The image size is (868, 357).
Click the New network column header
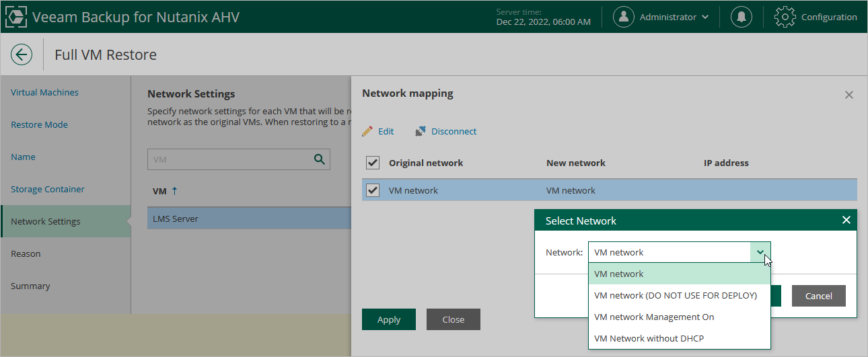pos(576,163)
